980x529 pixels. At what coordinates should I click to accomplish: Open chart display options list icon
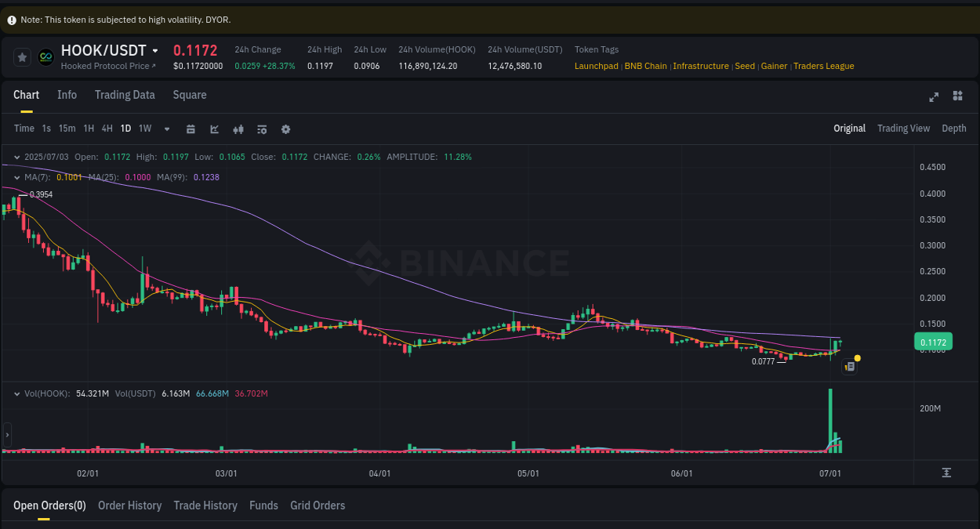point(262,129)
